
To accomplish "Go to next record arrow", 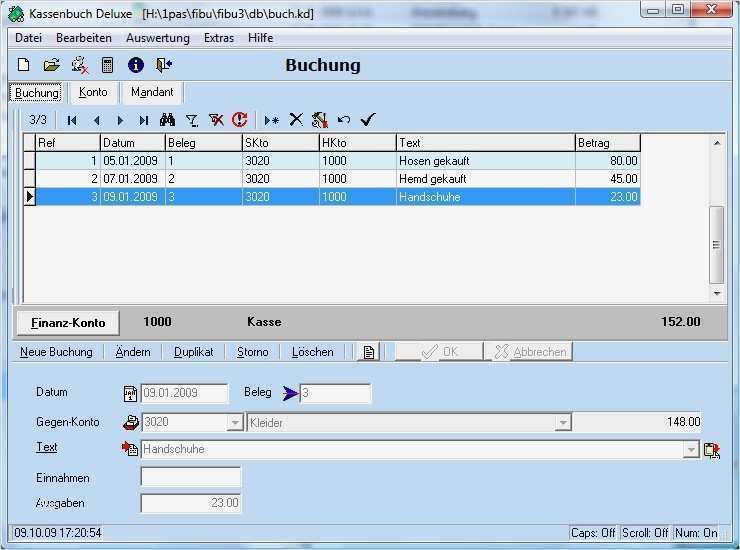I will [x=120, y=120].
